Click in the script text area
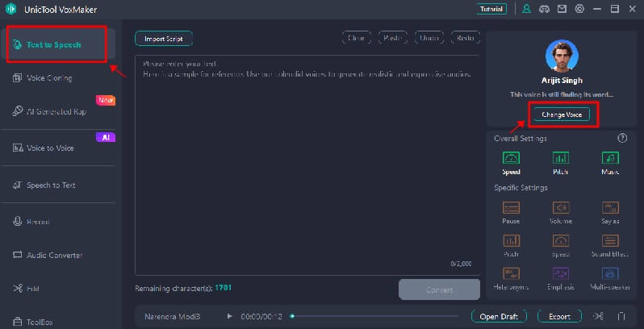The image size is (644, 329). [x=307, y=165]
